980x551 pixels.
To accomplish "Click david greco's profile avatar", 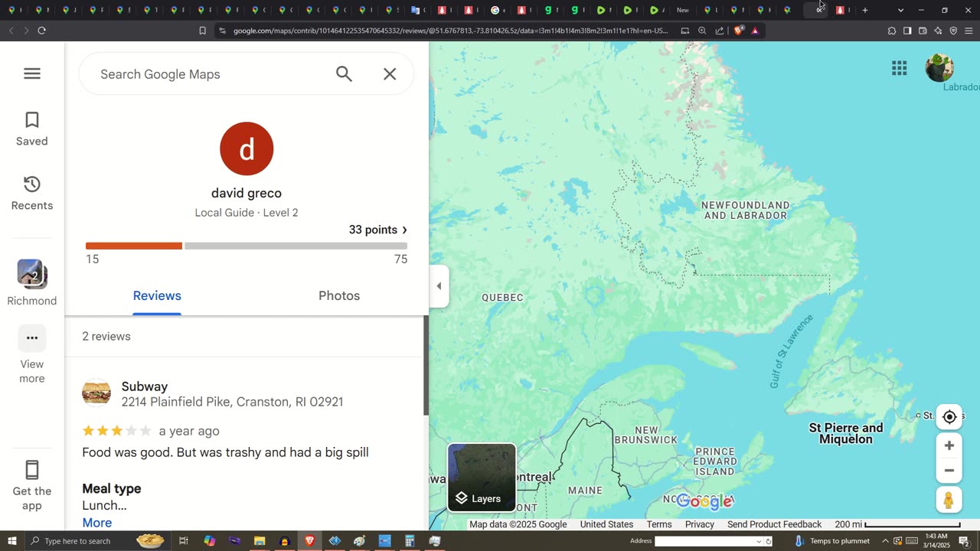I will tap(247, 148).
